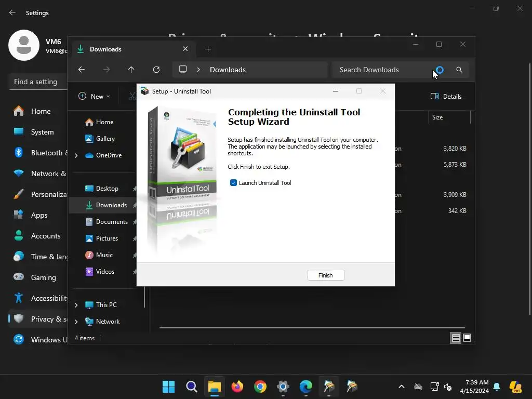Expand the address bar chevron before Downloads

click(198, 70)
